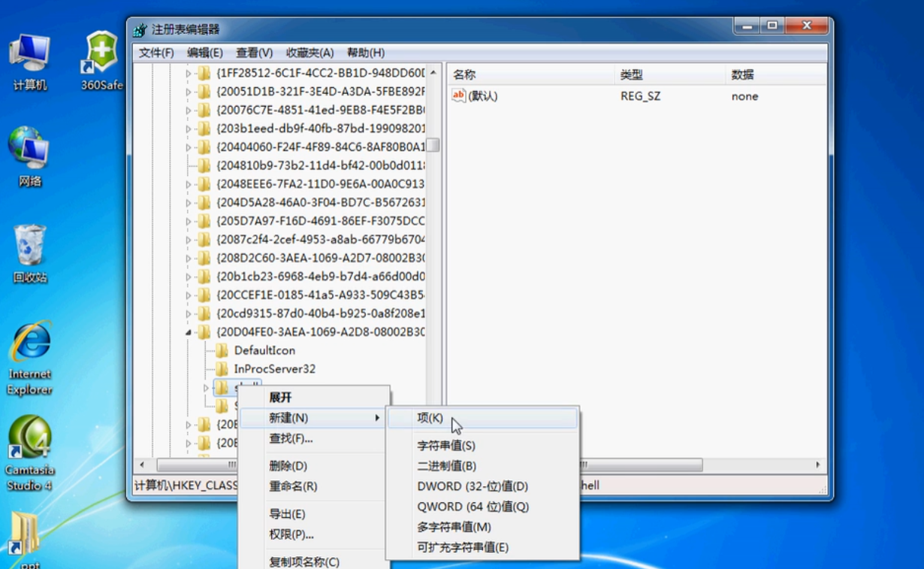Create new 二进制值(B)

483,466
